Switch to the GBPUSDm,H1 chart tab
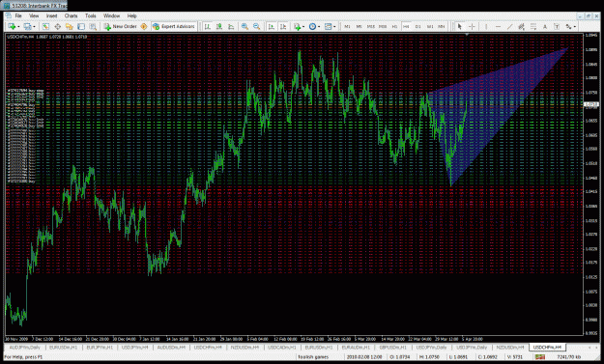 (393, 347)
